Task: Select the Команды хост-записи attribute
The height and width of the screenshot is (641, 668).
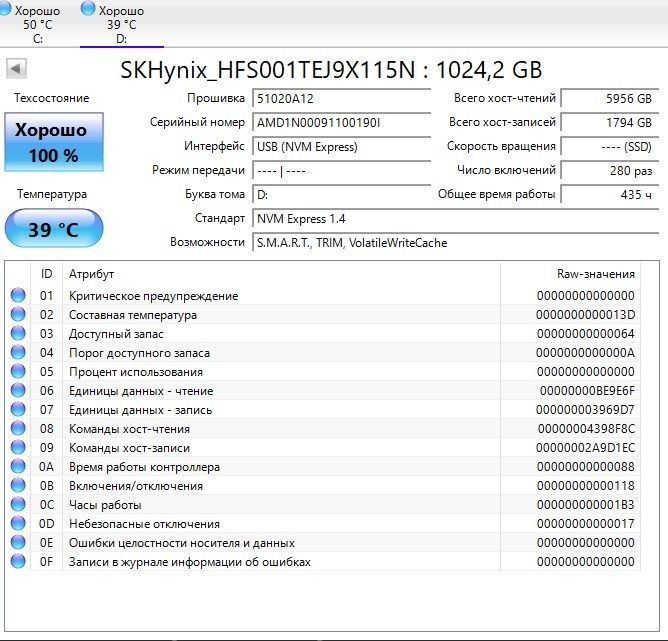Action: pyautogui.click(x=129, y=448)
